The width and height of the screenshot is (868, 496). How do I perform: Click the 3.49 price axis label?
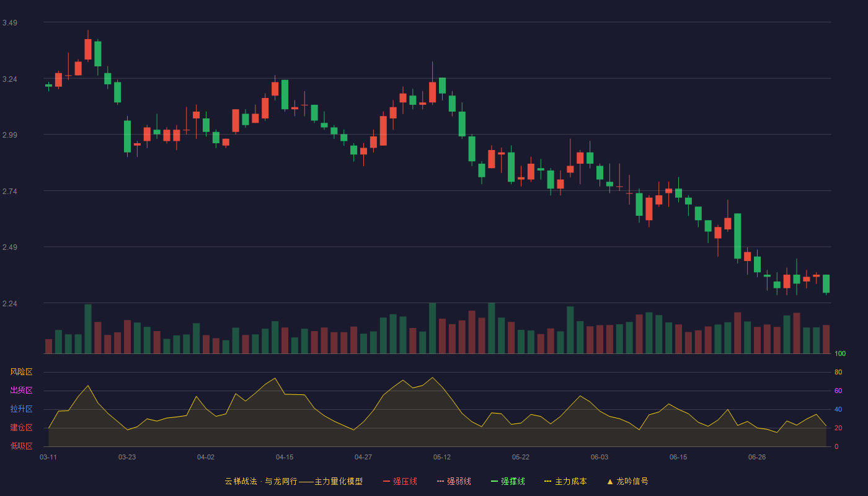coord(10,23)
